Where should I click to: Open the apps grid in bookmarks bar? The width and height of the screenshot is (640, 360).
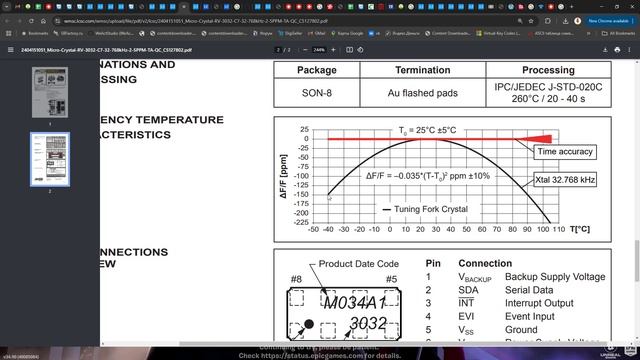coord(9,33)
